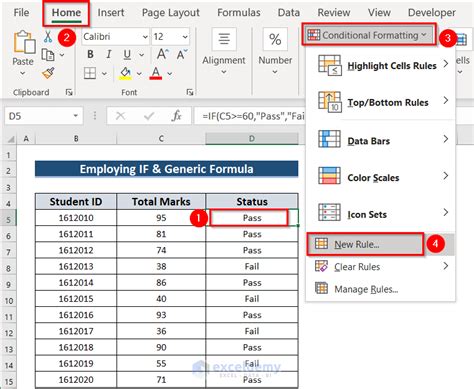Click the Cut scissors icon
The height and width of the screenshot is (389, 474).
(x=48, y=37)
